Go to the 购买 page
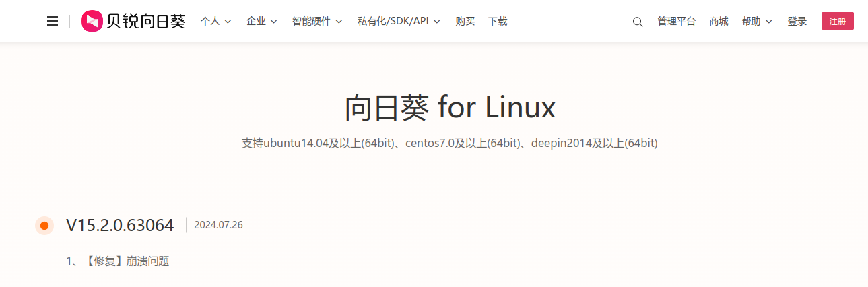 (x=465, y=22)
